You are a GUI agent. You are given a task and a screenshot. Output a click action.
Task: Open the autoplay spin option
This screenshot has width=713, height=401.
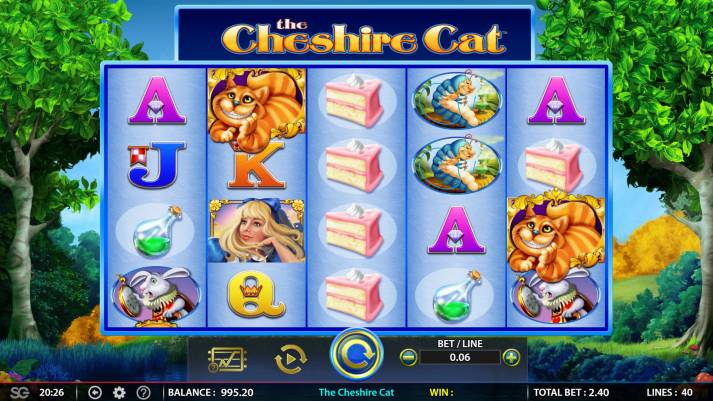click(x=291, y=359)
